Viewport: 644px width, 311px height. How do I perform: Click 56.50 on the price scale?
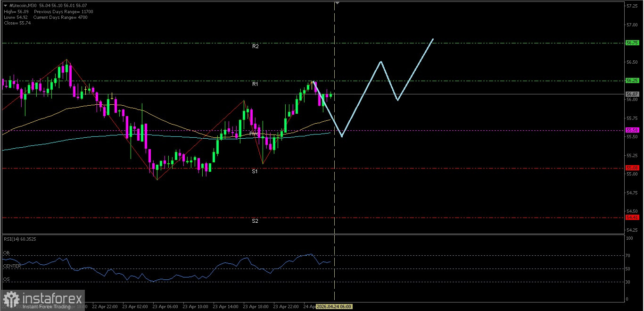(632, 62)
